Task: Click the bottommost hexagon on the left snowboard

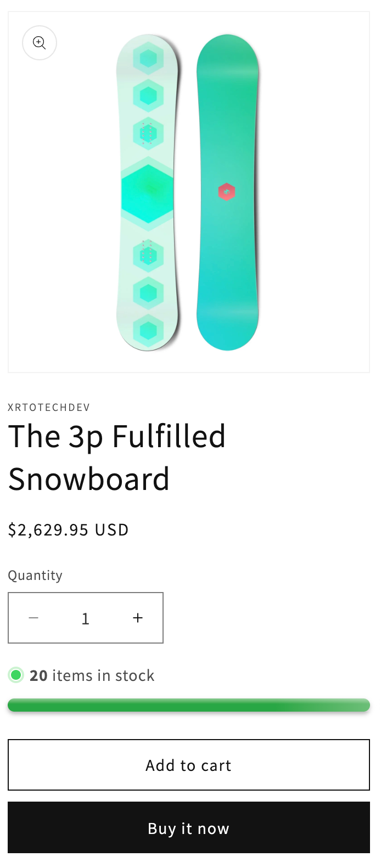Action: point(148,331)
